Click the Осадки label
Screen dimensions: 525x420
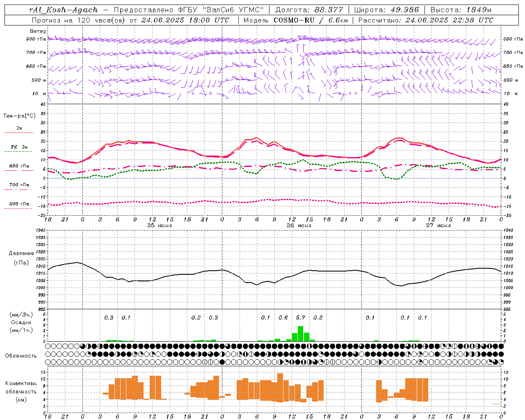[21, 322]
